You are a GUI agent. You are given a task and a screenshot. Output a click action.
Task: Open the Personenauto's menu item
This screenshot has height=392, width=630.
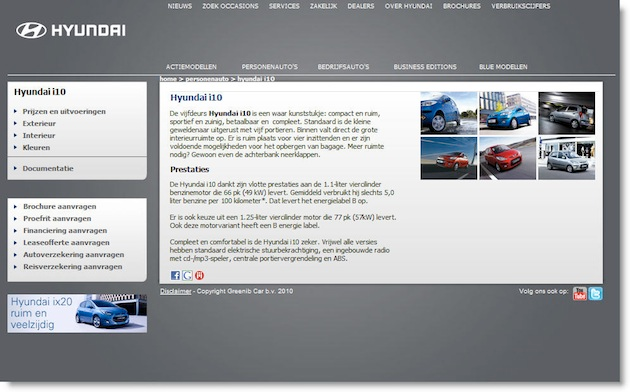[x=270, y=67]
